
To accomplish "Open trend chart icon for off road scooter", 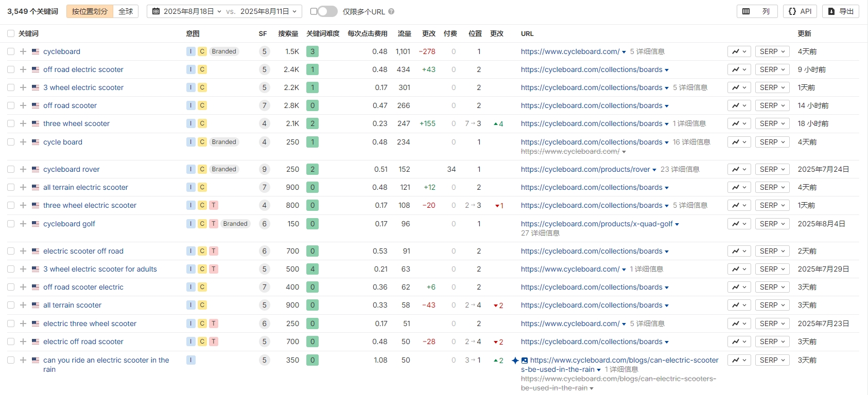I will 739,105.
